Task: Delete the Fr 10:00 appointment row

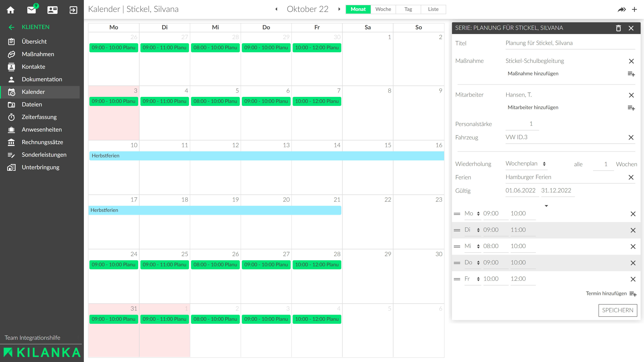Action: [633, 279]
